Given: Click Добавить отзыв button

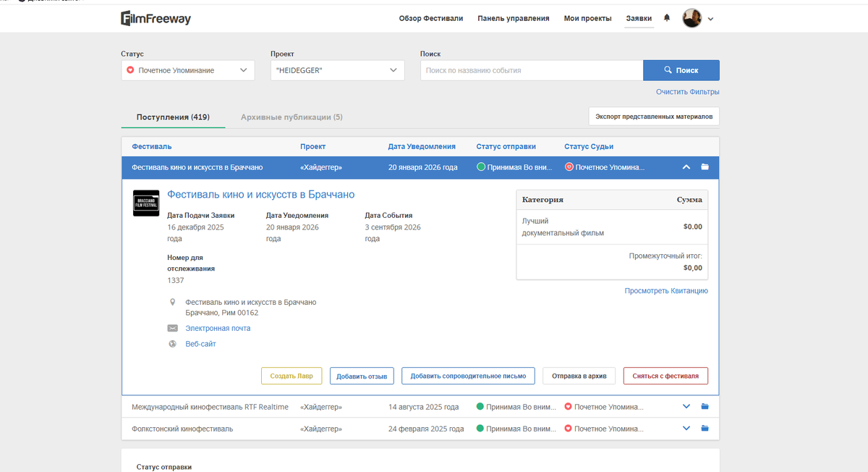Looking at the screenshot, I should pos(362,376).
